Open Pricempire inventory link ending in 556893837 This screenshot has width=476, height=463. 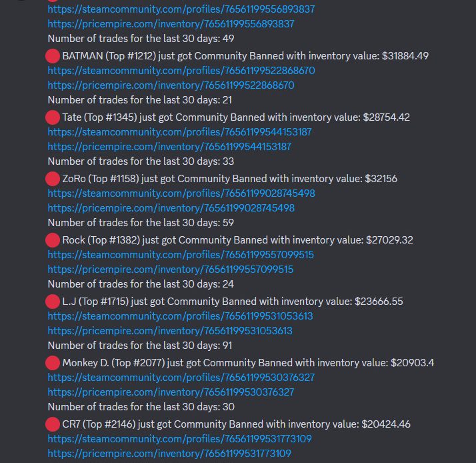click(x=171, y=24)
